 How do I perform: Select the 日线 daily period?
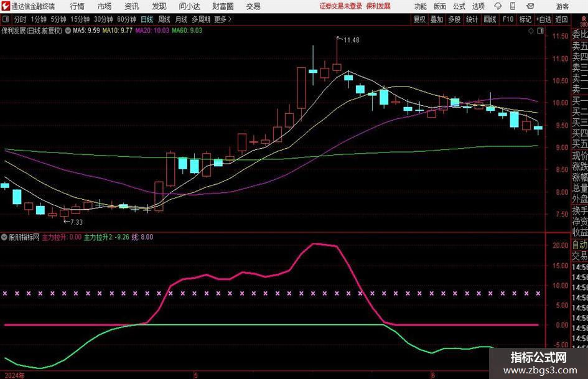tap(147, 19)
